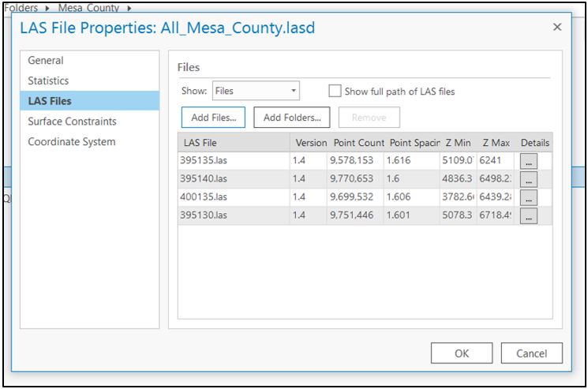Confirm with the OK button
The width and height of the screenshot is (588, 389).
coord(462,353)
